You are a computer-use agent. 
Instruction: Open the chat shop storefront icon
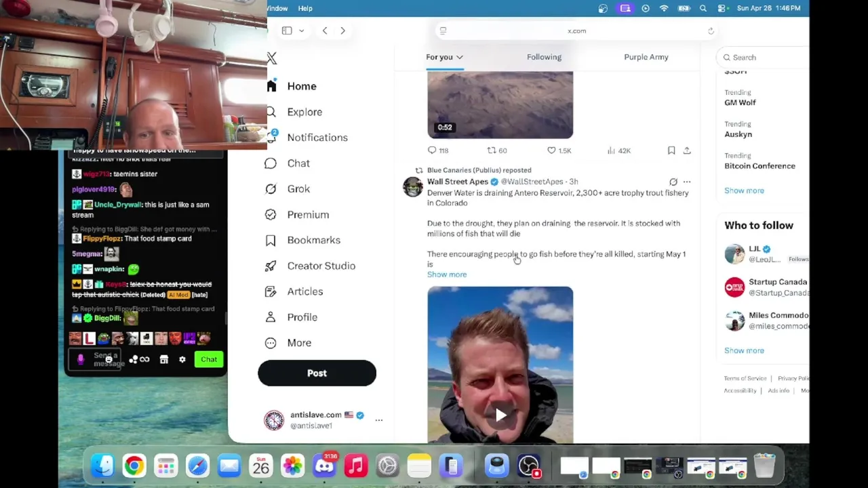[x=163, y=360]
